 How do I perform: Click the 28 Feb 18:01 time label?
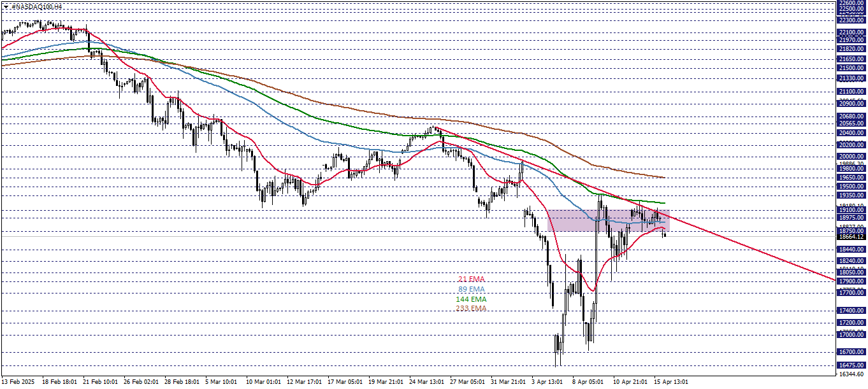click(182, 383)
